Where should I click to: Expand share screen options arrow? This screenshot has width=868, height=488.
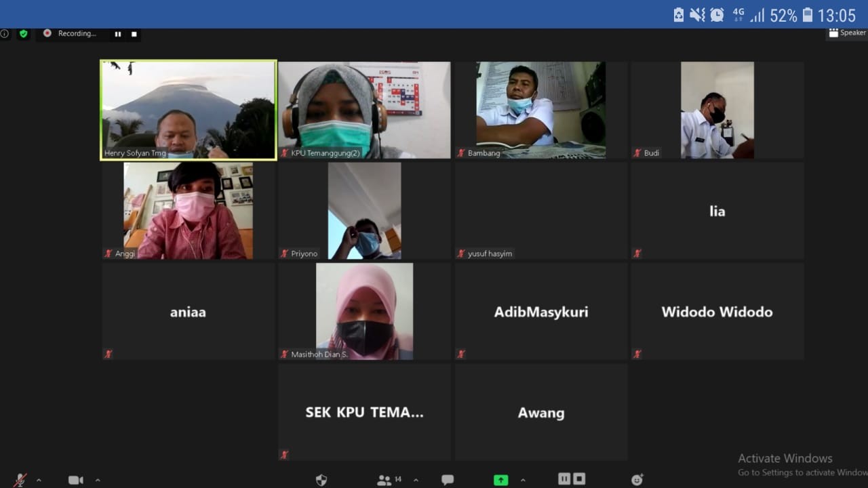coord(524,480)
